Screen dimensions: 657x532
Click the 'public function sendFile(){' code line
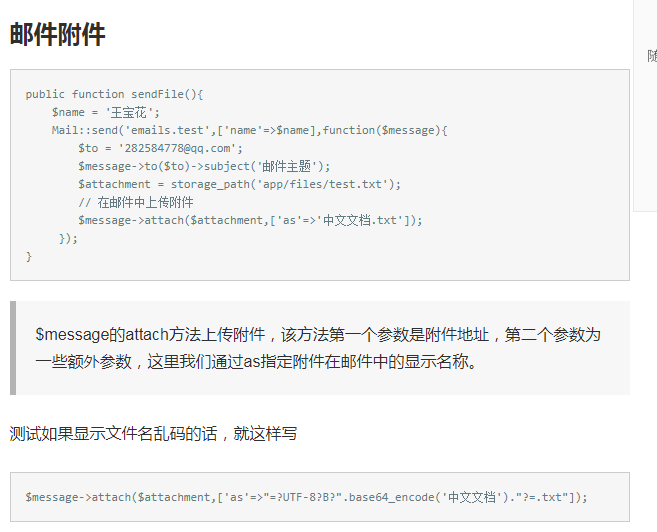click(x=114, y=94)
